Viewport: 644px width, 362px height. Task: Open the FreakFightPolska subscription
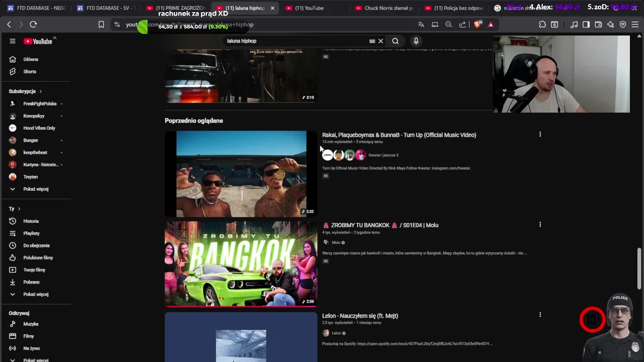coord(40,104)
